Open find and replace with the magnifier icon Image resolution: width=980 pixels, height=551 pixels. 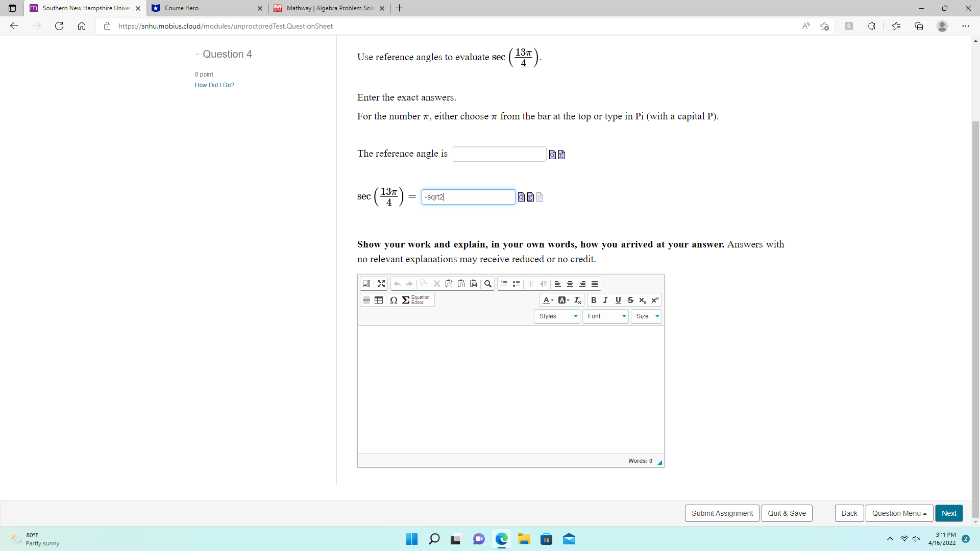click(x=487, y=284)
